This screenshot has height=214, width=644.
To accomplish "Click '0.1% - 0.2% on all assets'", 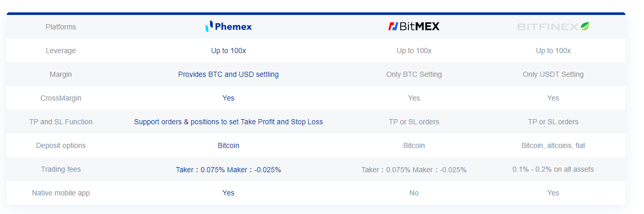I will (553, 169).
